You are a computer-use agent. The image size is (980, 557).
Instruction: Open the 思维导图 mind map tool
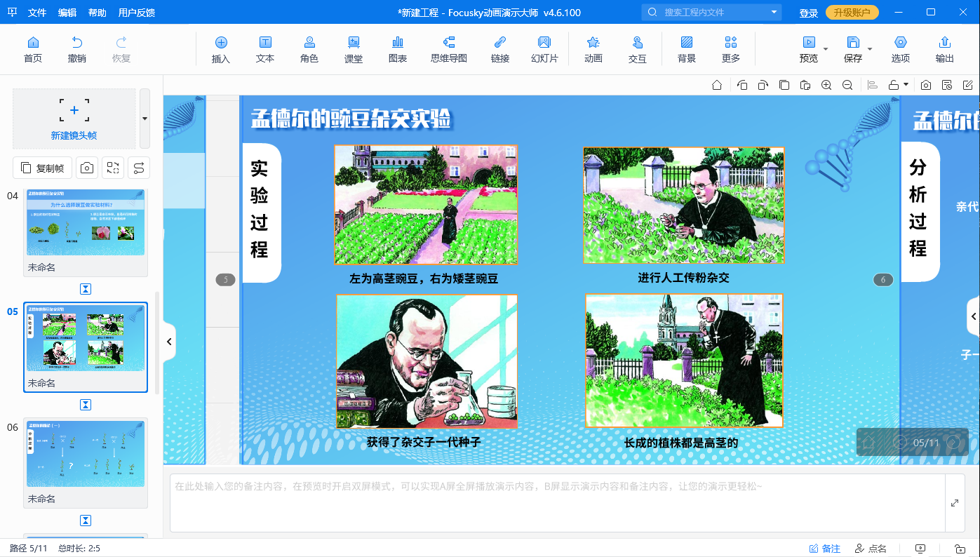pos(449,50)
